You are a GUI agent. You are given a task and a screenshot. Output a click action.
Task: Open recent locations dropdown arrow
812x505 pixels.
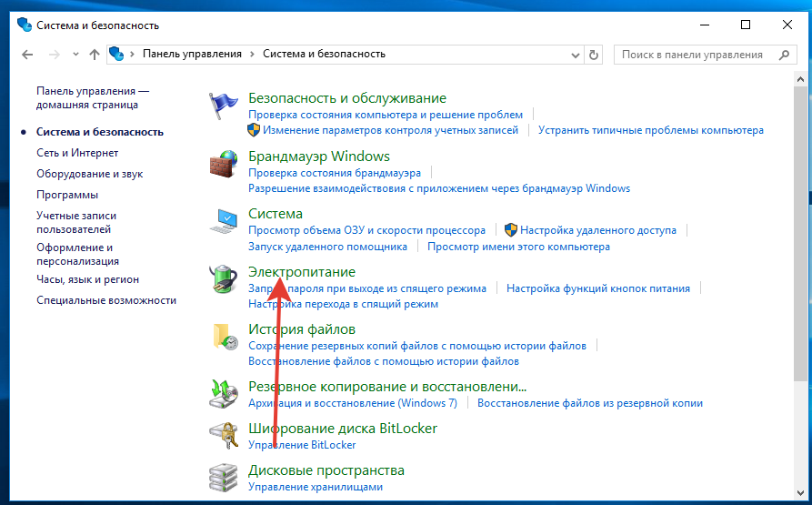pyautogui.click(x=75, y=55)
